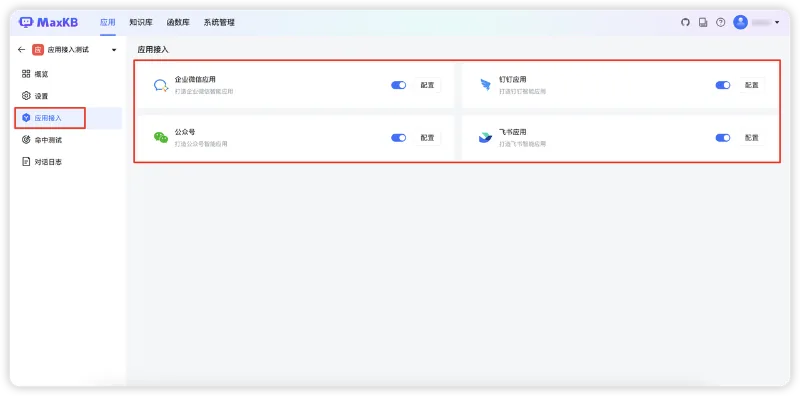This screenshot has height=396, width=800.
Task: Turn off the 公众号 switch
Action: pos(398,138)
